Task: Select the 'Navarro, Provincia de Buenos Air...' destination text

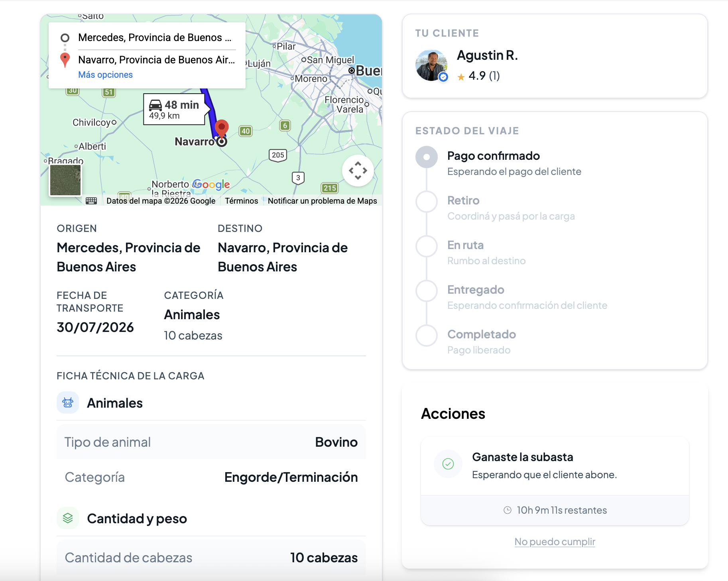Action: [x=157, y=60]
